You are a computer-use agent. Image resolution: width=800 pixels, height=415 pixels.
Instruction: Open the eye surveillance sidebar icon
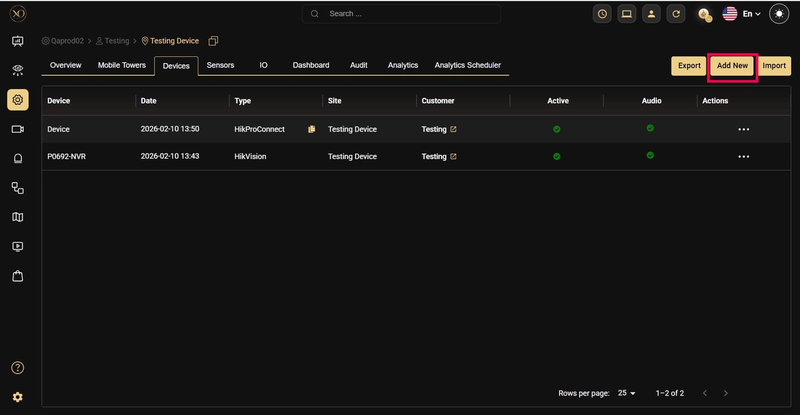[x=18, y=70]
